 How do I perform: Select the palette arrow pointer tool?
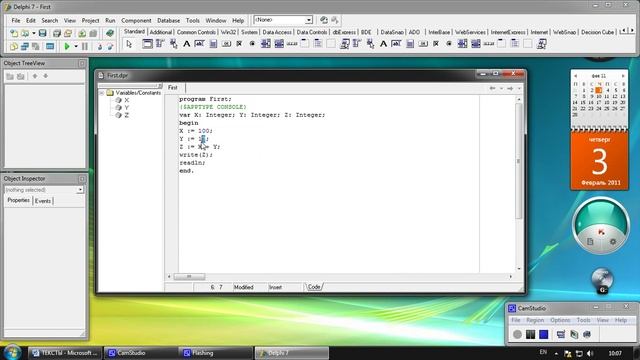tap(129, 44)
